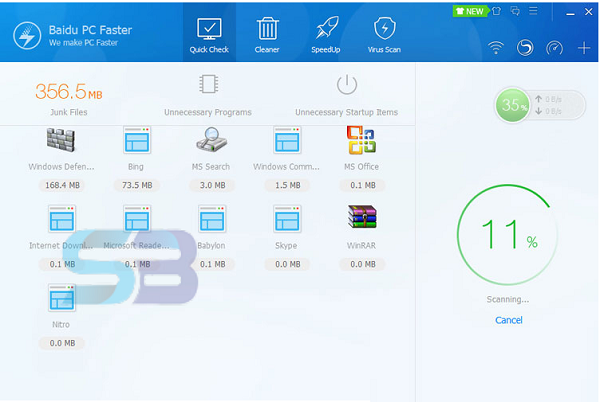Click the plus icon to add tools
The height and width of the screenshot is (402, 600).
pyautogui.click(x=584, y=48)
